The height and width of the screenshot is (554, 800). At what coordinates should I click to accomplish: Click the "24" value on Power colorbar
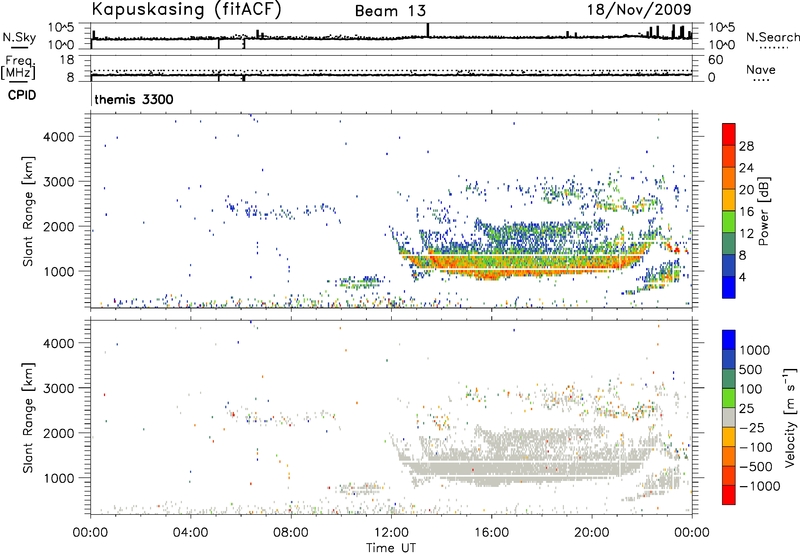(746, 168)
